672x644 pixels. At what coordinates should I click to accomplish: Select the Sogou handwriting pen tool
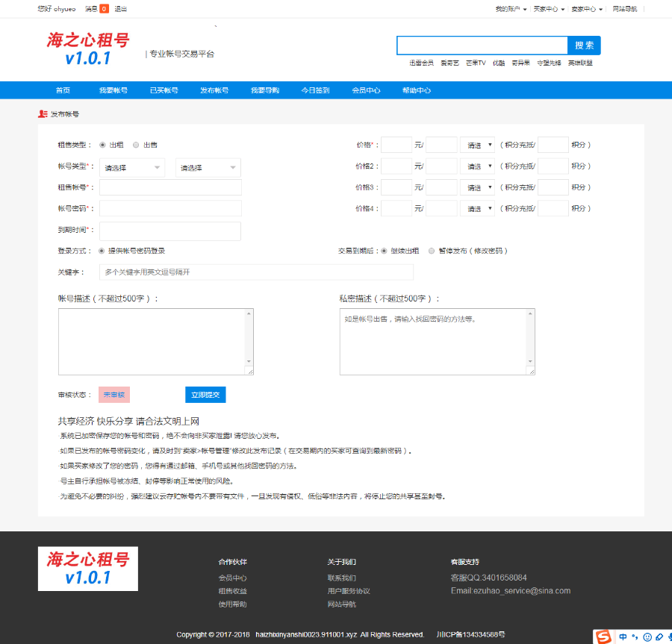pyautogui.click(x=658, y=637)
